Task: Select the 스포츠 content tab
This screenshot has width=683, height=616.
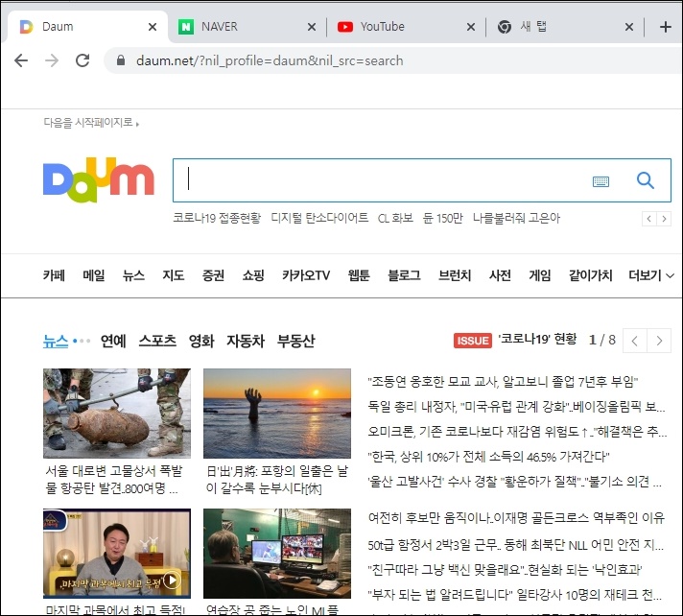Action: 157,341
